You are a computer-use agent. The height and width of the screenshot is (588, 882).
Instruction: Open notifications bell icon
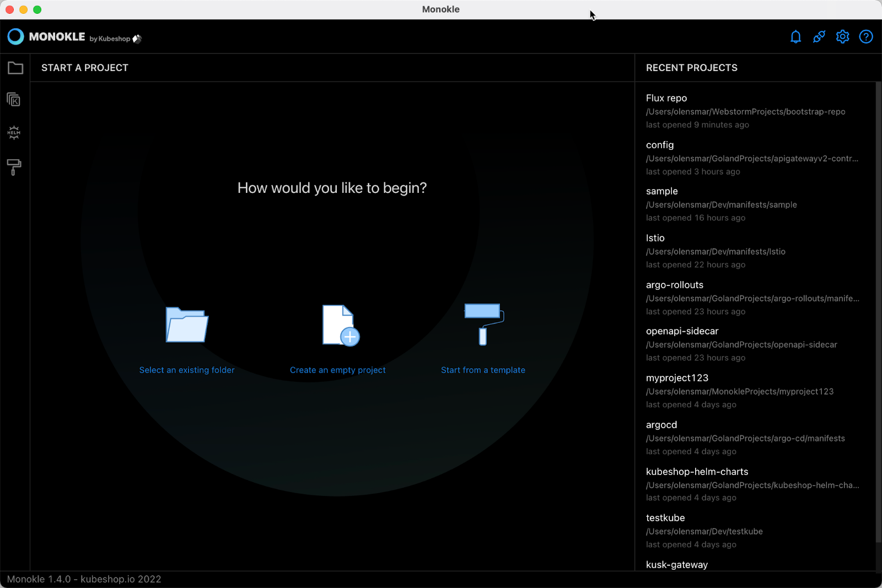click(x=795, y=37)
